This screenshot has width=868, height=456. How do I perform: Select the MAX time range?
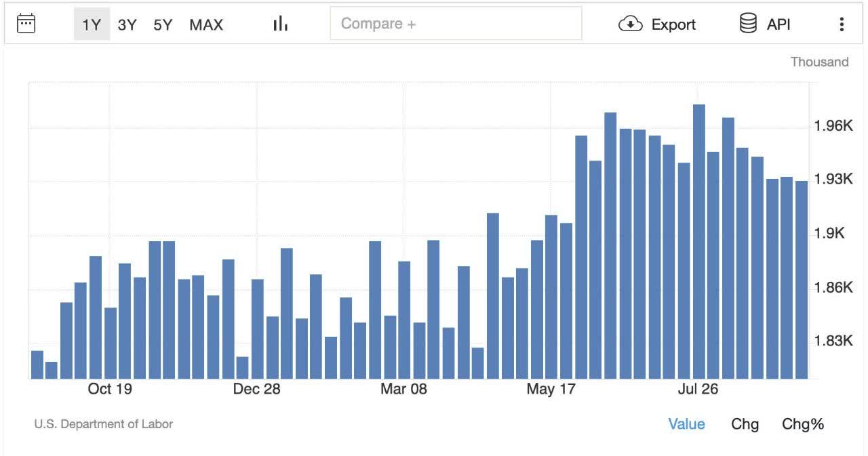pyautogui.click(x=206, y=24)
